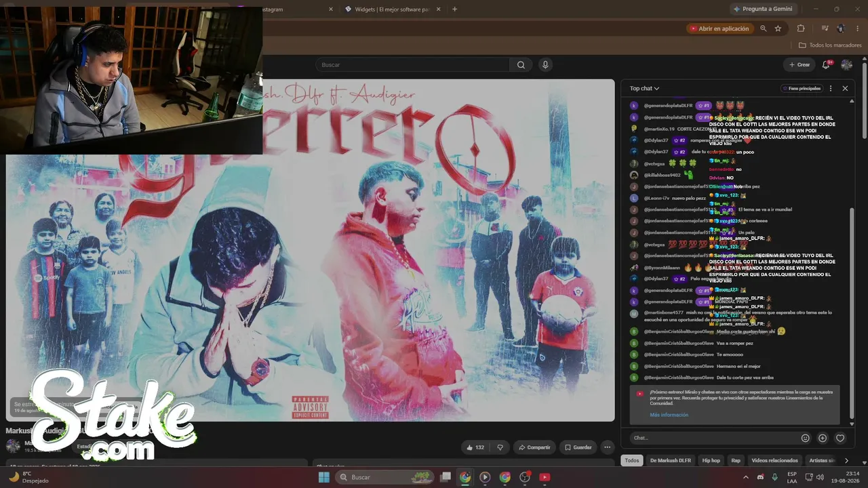Image resolution: width=868 pixels, height=488 pixels.
Task: Open more video actions ellipsis button
Action: coord(608,447)
